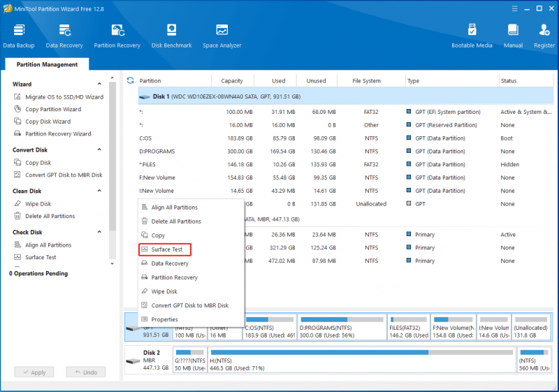The height and width of the screenshot is (392, 559).
Task: Refresh the partition list icon
Action: pyautogui.click(x=131, y=80)
